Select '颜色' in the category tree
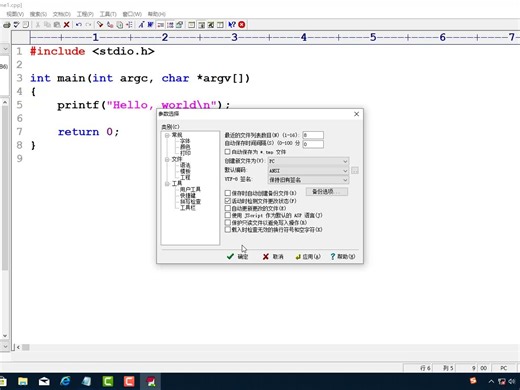This screenshot has height=390, width=520. pos(185,147)
